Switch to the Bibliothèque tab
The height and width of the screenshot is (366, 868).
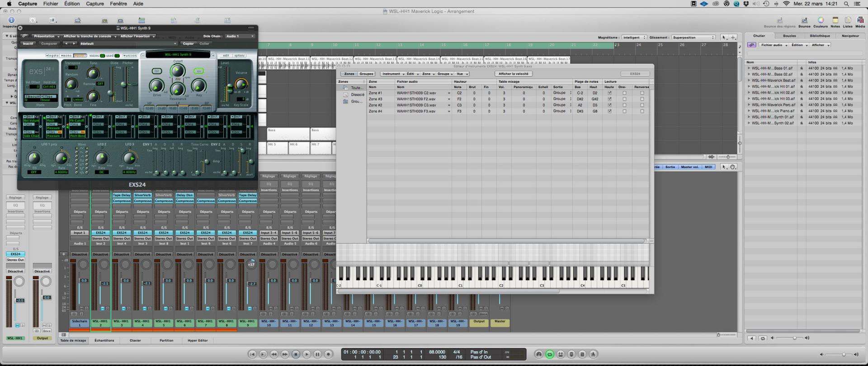(820, 36)
